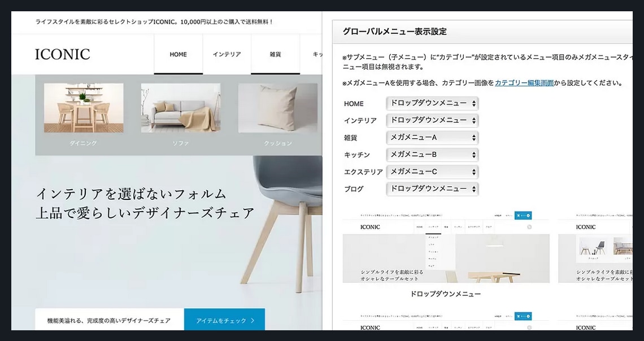The width and height of the screenshot is (644, 341).
Task: Click the ダイニング caption in the mega menu
Action: (x=84, y=143)
